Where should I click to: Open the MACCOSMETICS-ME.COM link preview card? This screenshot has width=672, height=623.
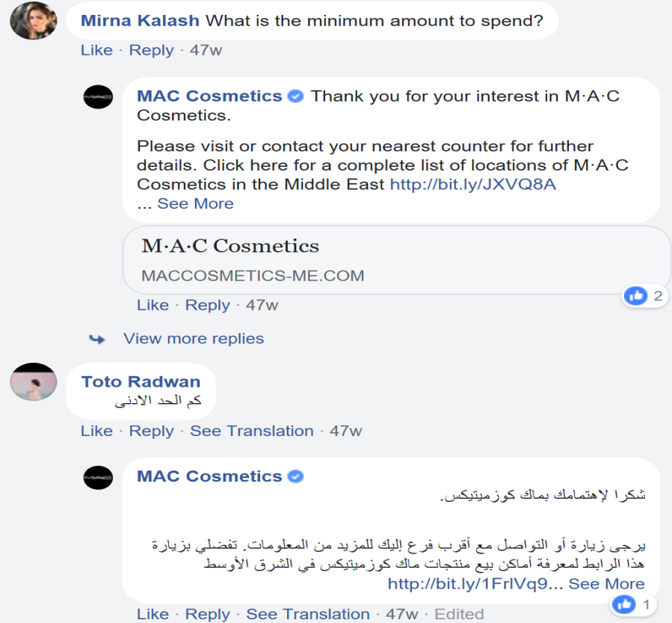pyautogui.click(x=396, y=260)
